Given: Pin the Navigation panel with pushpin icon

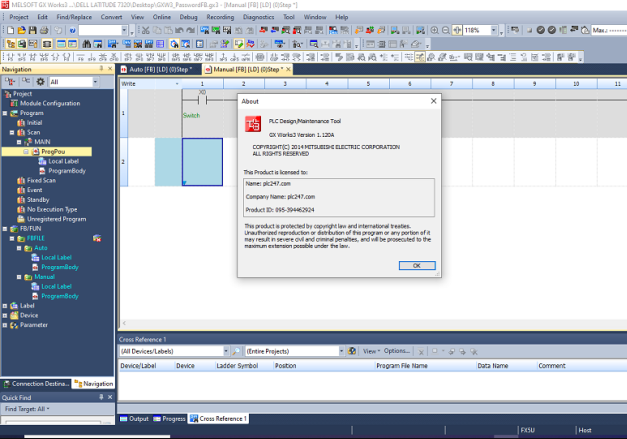Looking at the screenshot, I should (x=101, y=69).
